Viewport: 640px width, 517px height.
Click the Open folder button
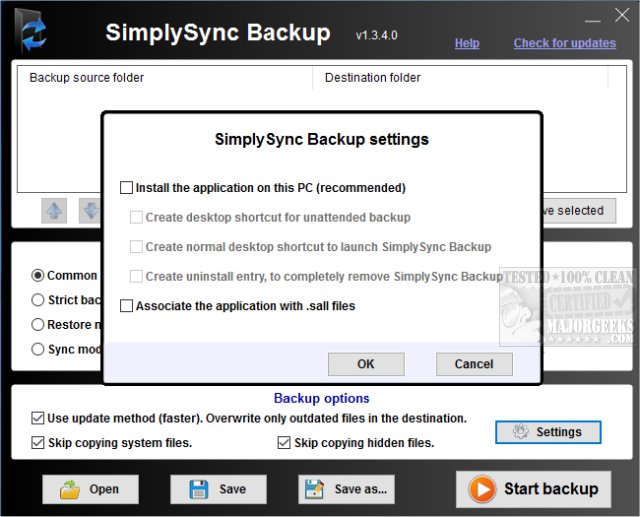click(x=90, y=489)
